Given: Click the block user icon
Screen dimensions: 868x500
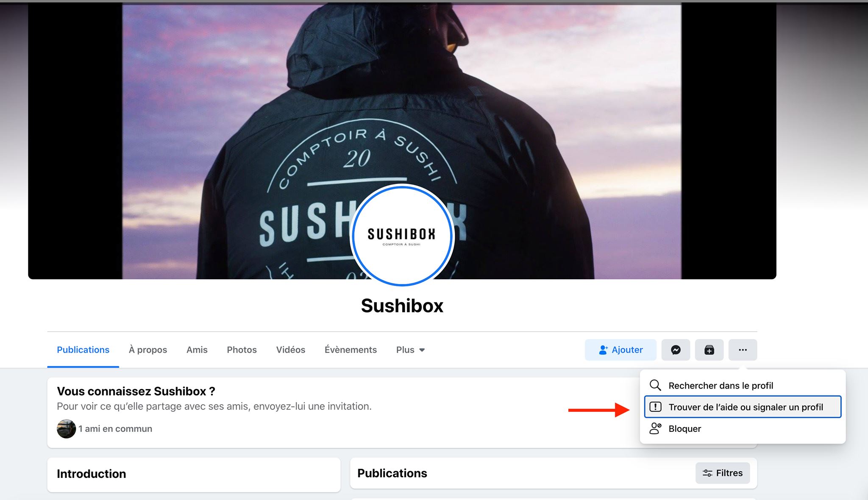Looking at the screenshot, I should 655,428.
